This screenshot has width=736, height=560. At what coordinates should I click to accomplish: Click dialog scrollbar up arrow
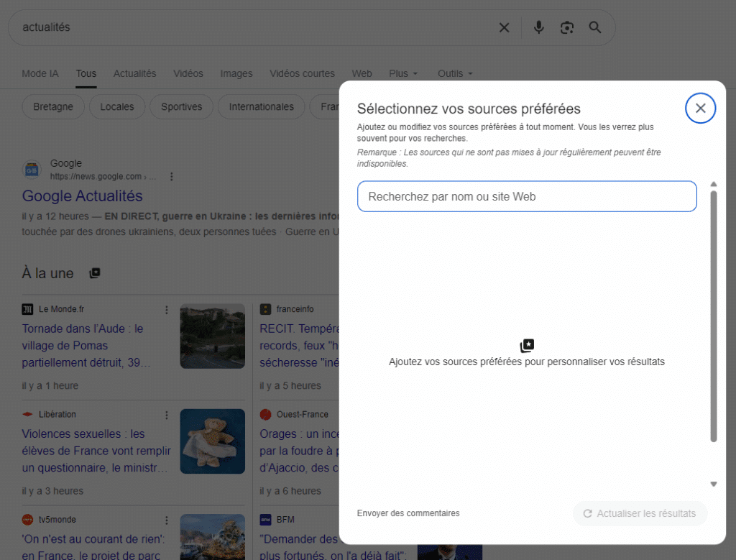click(x=714, y=185)
